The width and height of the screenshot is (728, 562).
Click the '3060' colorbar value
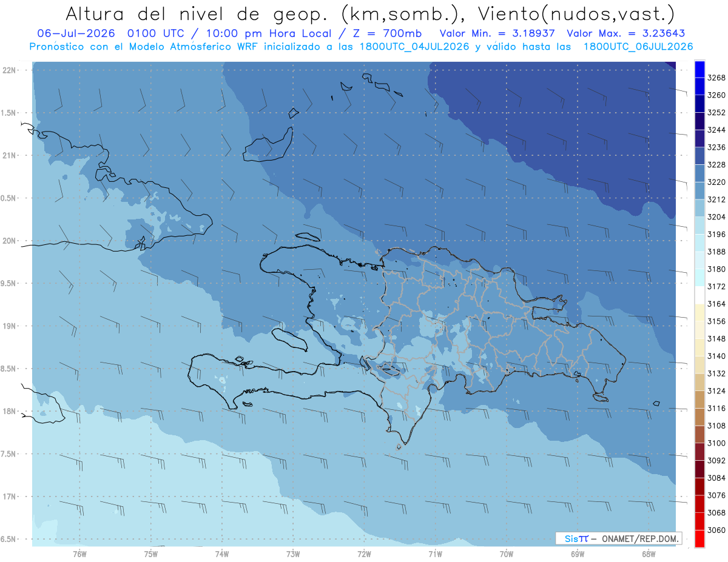coord(716,530)
